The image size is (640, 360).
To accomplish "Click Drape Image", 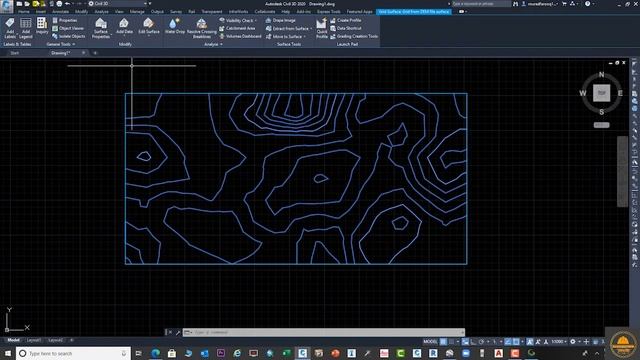I will point(281,20).
